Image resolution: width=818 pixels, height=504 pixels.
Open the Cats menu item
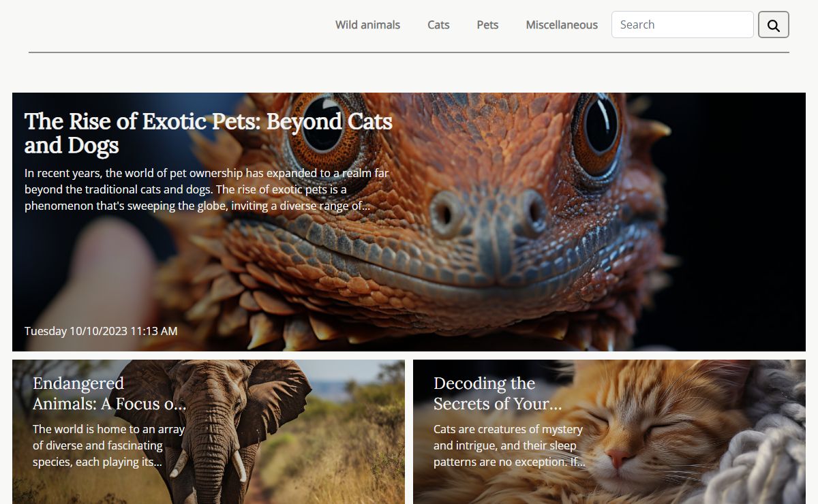[x=438, y=25]
